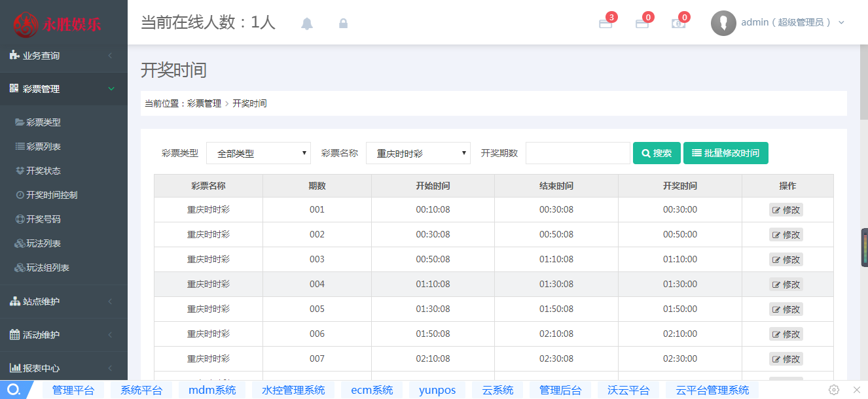The width and height of the screenshot is (868, 399).
Task: Open the 彩票名称 dropdown showing 重庆时时彩
Action: click(x=418, y=154)
